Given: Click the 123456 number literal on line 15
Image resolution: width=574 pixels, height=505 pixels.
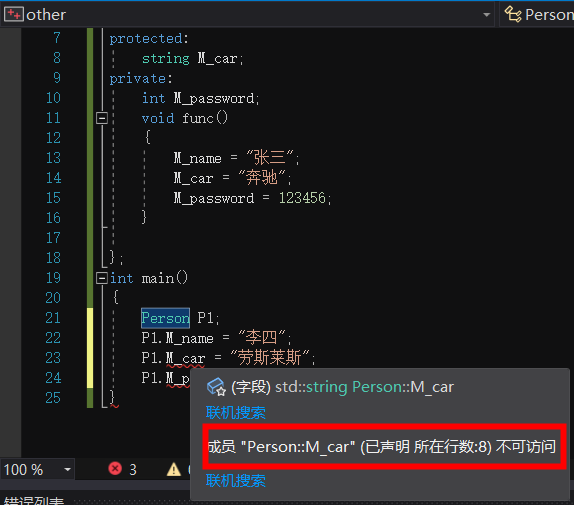Looking at the screenshot, I should click(x=302, y=198).
